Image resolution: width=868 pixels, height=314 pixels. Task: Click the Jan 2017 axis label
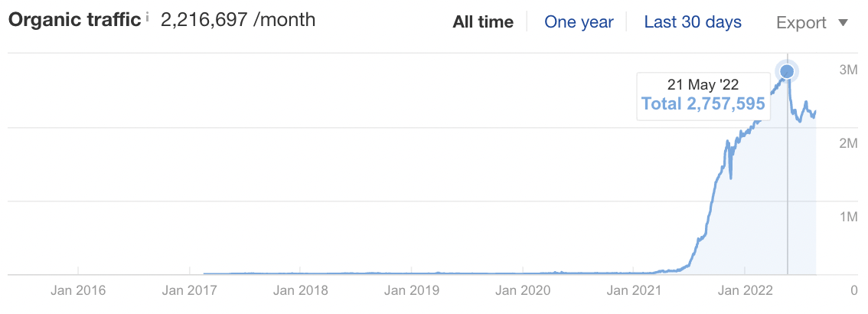189,290
